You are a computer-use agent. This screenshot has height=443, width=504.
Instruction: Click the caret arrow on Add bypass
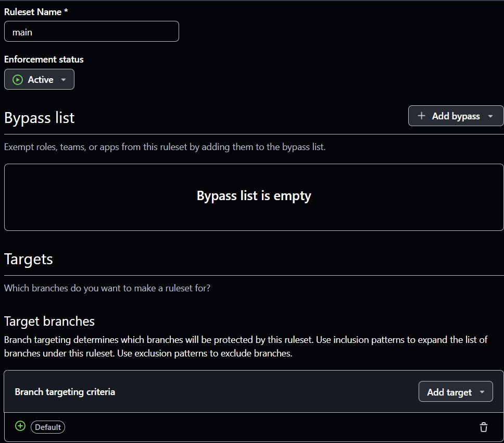point(490,116)
